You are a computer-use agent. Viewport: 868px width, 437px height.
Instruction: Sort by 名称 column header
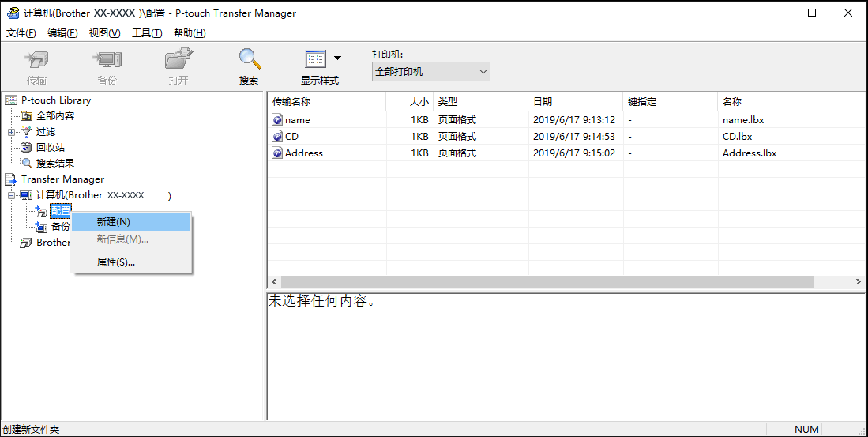coord(791,102)
